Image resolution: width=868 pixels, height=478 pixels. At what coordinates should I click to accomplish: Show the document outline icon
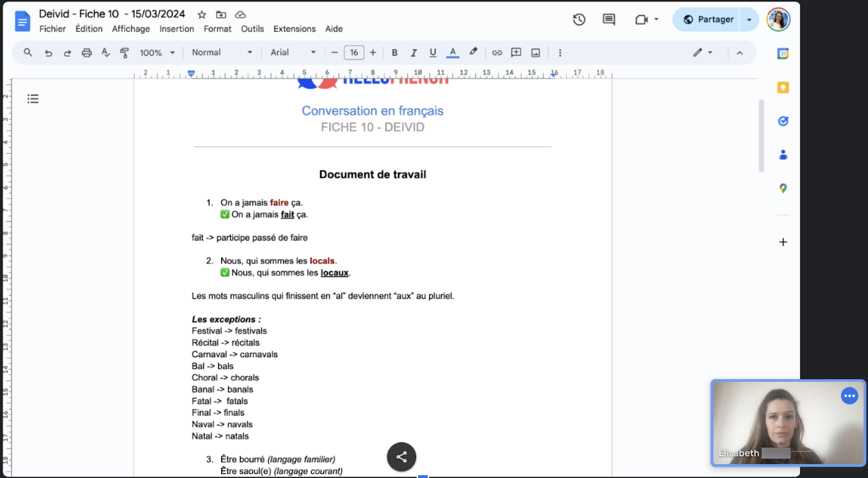click(32, 99)
